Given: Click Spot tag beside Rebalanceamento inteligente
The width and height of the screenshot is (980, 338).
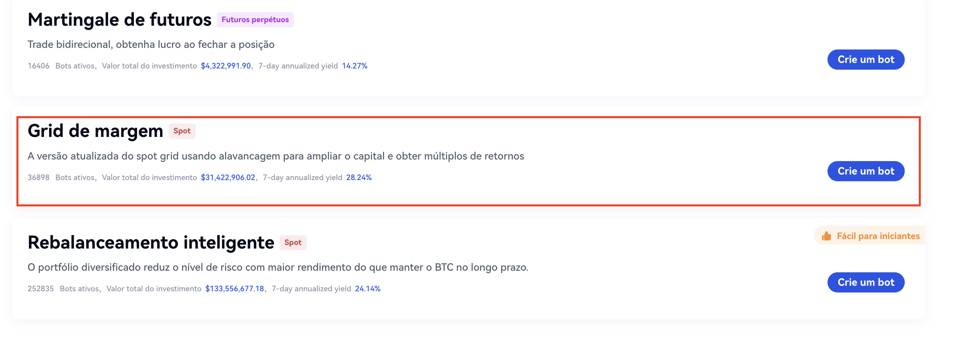Looking at the screenshot, I should (293, 243).
